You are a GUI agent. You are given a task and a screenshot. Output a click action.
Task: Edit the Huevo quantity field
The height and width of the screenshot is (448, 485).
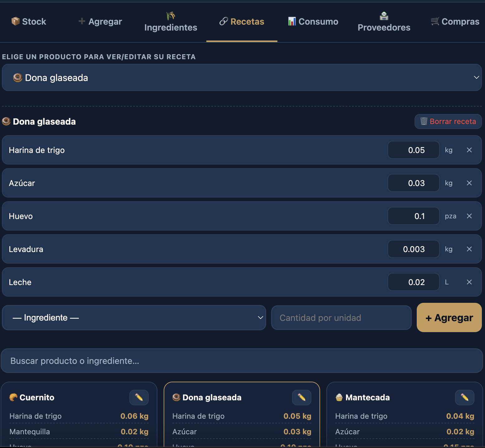coord(414,216)
